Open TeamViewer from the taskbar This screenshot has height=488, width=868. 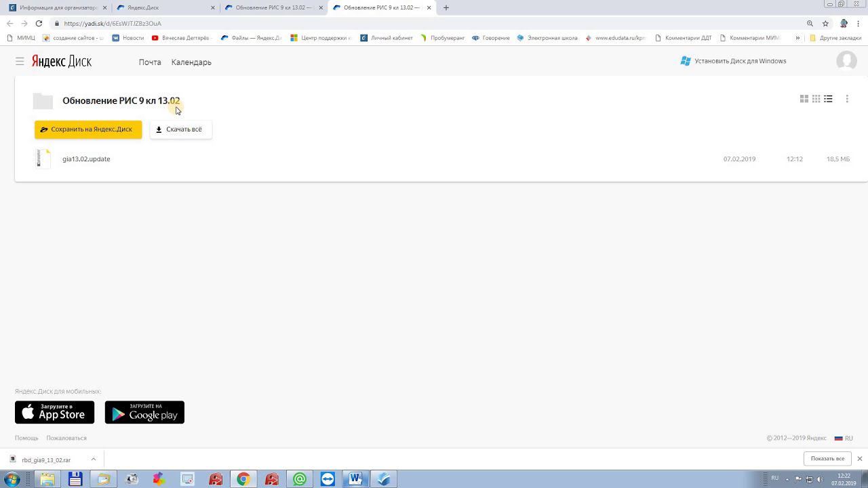coord(328,479)
